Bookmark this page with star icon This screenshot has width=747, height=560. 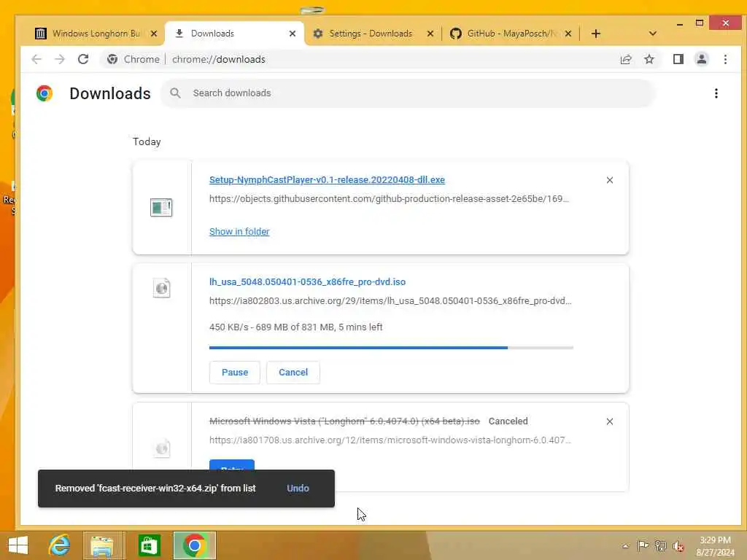pyautogui.click(x=649, y=59)
